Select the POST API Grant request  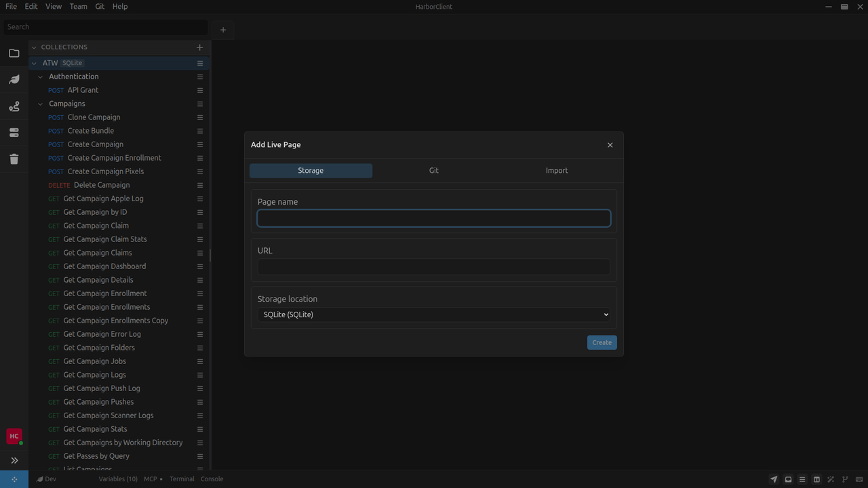[x=119, y=90]
